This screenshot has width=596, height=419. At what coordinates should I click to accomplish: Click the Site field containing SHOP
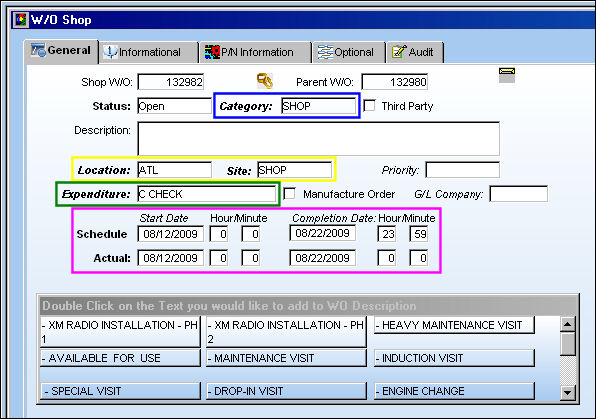pyautogui.click(x=295, y=170)
